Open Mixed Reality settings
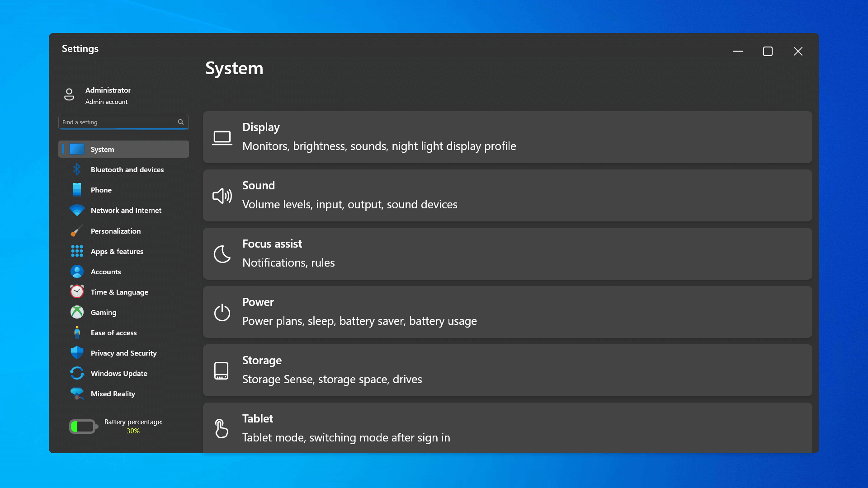The height and width of the screenshot is (488, 868). pos(112,393)
